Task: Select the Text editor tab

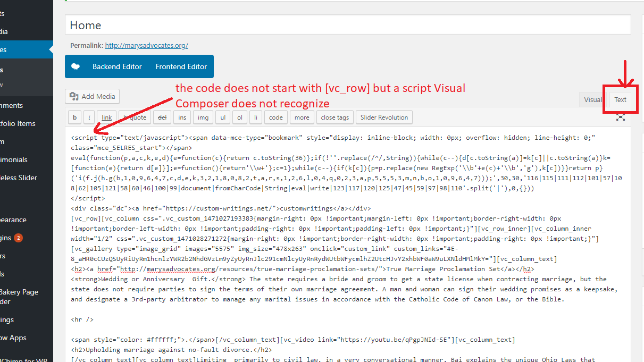Action: (620, 99)
